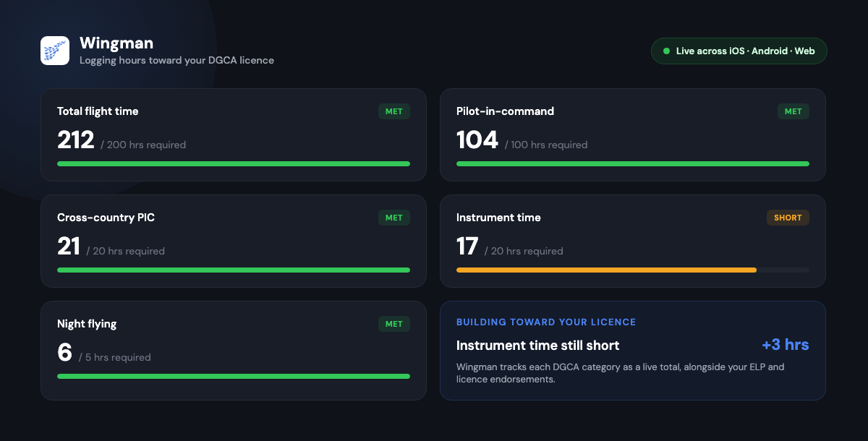Click the MET badge on Total flight time
This screenshot has height=441, width=868.
[x=394, y=111]
